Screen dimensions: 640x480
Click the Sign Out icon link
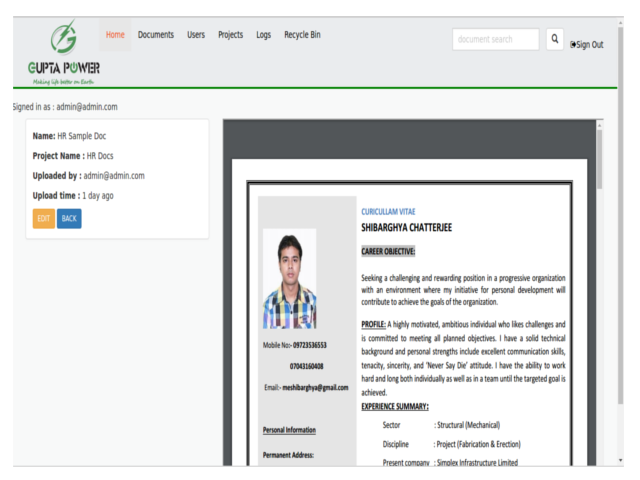pos(587,44)
